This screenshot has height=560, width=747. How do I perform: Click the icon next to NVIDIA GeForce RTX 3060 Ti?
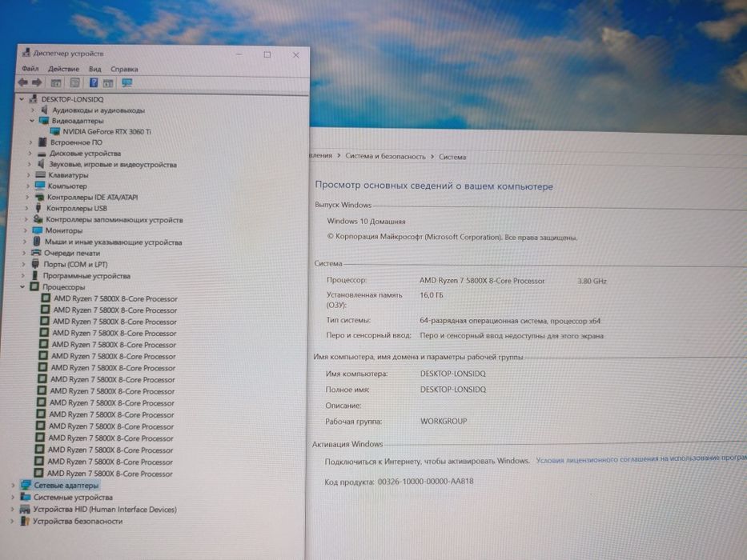pyautogui.click(x=54, y=131)
